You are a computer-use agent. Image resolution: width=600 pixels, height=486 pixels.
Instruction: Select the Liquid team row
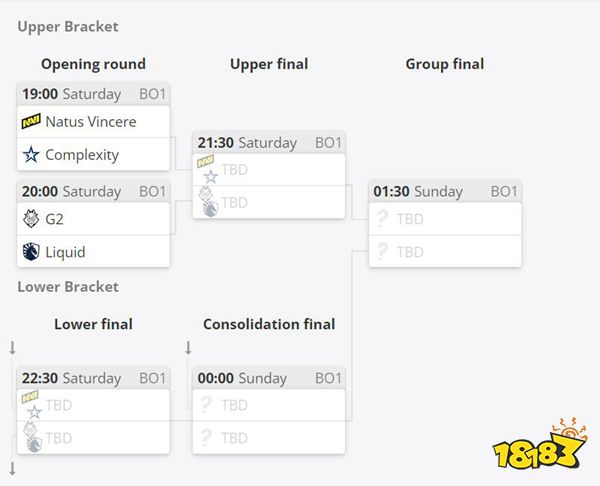point(93,251)
